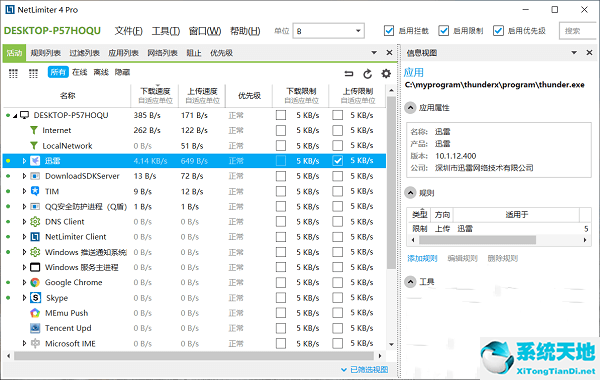Click the Internet filter funnel icon
The image size is (600, 380).
pyautogui.click(x=34, y=130)
